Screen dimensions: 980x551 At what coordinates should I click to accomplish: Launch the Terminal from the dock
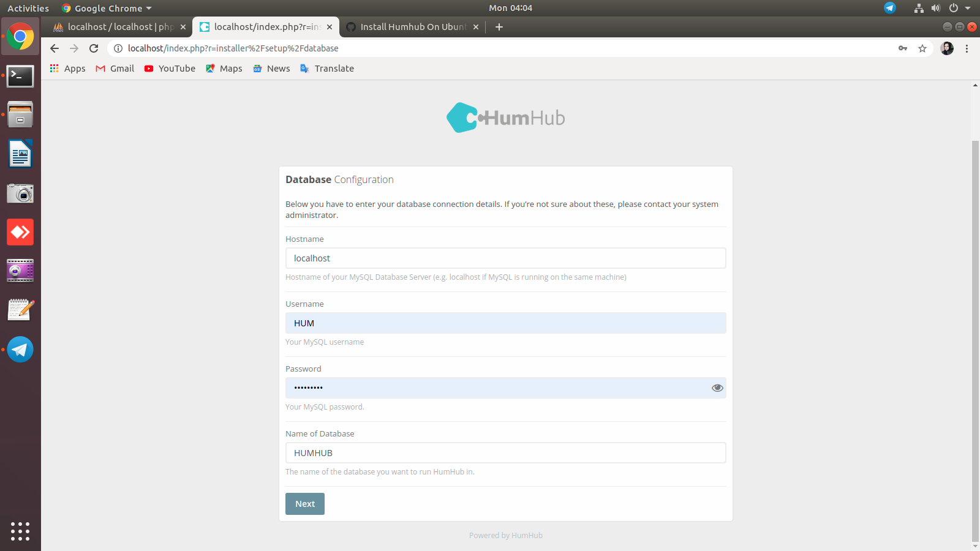tap(20, 77)
